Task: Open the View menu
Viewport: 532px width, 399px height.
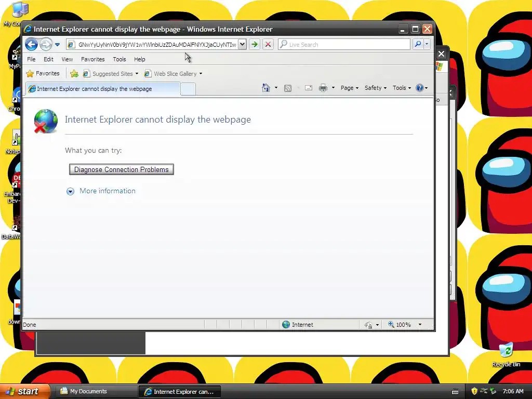Action: click(67, 59)
